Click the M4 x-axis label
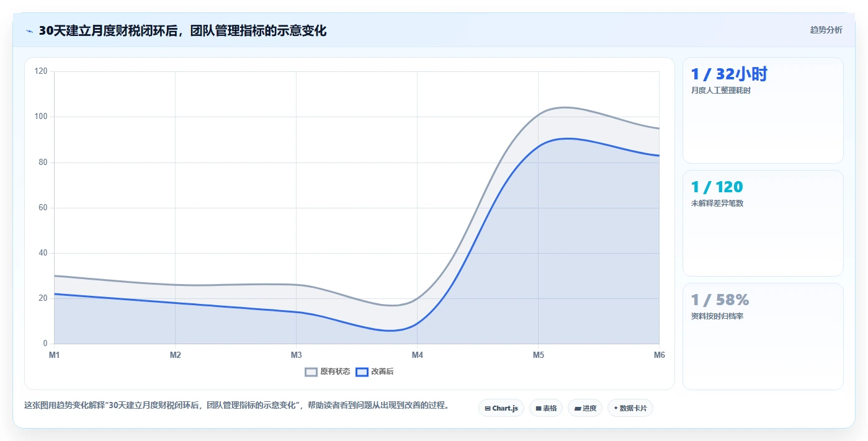This screenshot has width=868, height=441. pyautogui.click(x=418, y=355)
